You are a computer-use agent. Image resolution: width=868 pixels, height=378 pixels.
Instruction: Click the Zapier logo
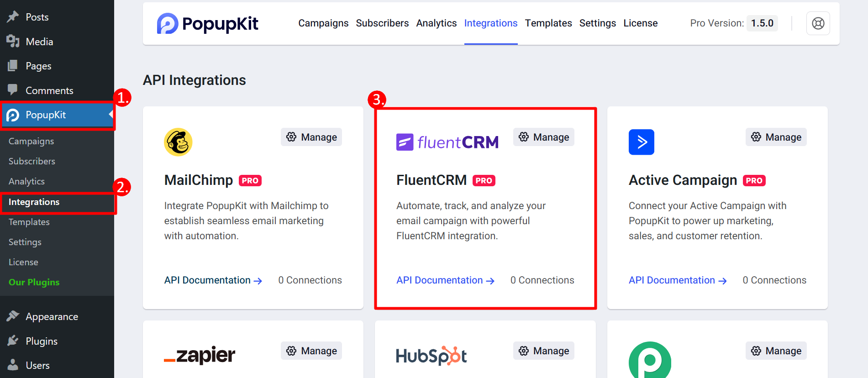[200, 355]
